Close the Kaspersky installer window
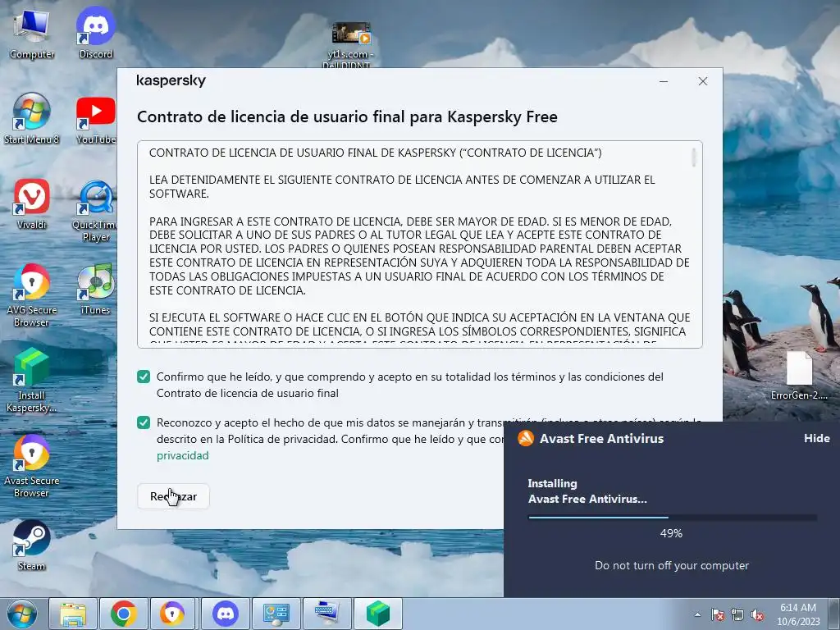Viewport: 840px width, 630px height. (x=703, y=81)
